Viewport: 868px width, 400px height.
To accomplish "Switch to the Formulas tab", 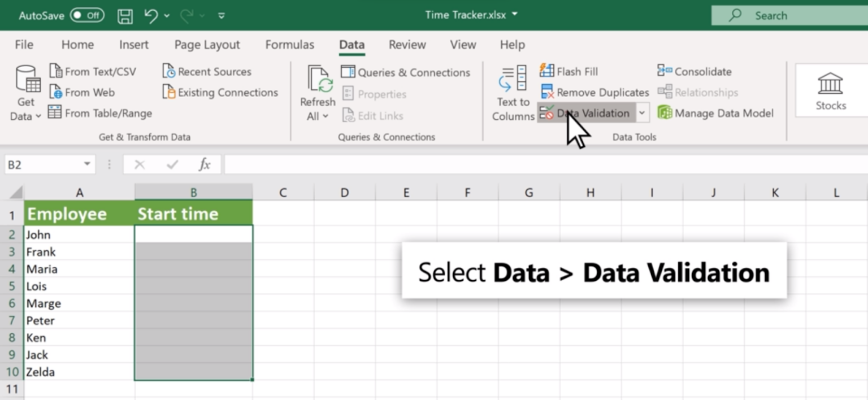I will pyautogui.click(x=289, y=45).
